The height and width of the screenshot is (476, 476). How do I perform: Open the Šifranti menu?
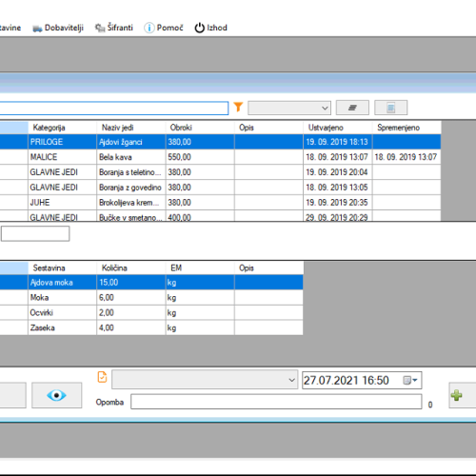[114, 28]
